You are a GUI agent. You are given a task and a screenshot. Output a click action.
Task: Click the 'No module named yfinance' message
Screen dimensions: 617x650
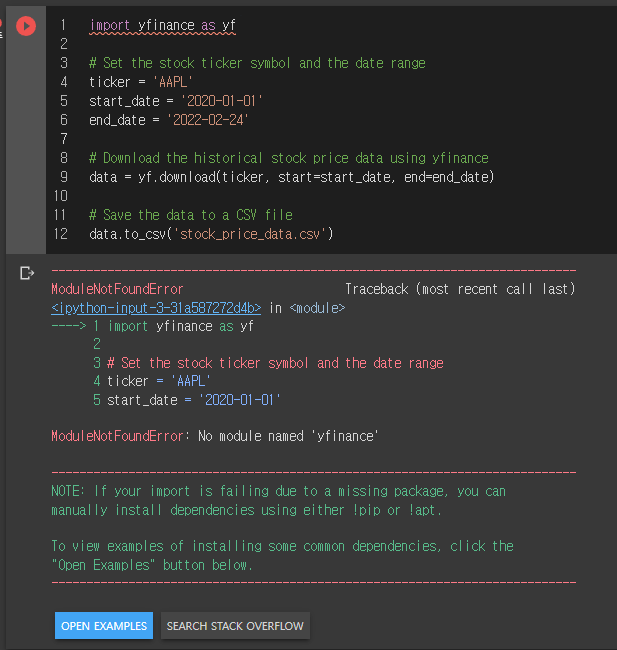click(288, 436)
